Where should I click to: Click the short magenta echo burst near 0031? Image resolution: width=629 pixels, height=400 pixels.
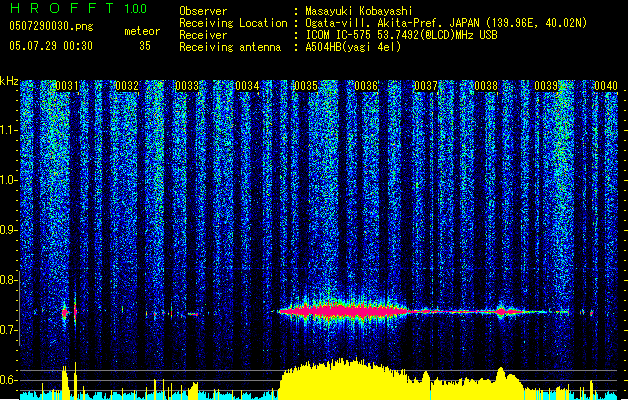tap(65, 312)
